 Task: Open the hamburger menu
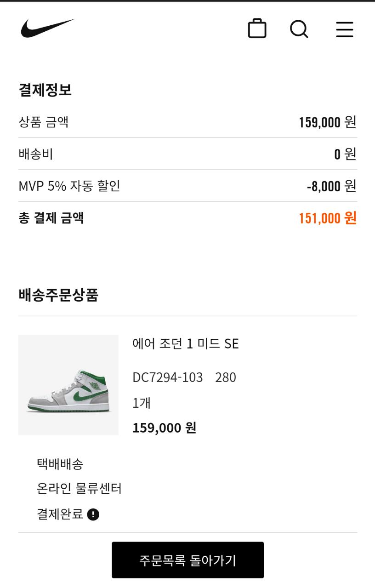[x=344, y=29]
